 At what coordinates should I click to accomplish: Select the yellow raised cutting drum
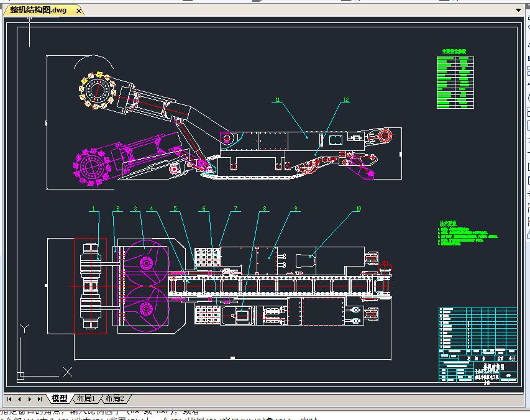tap(98, 91)
